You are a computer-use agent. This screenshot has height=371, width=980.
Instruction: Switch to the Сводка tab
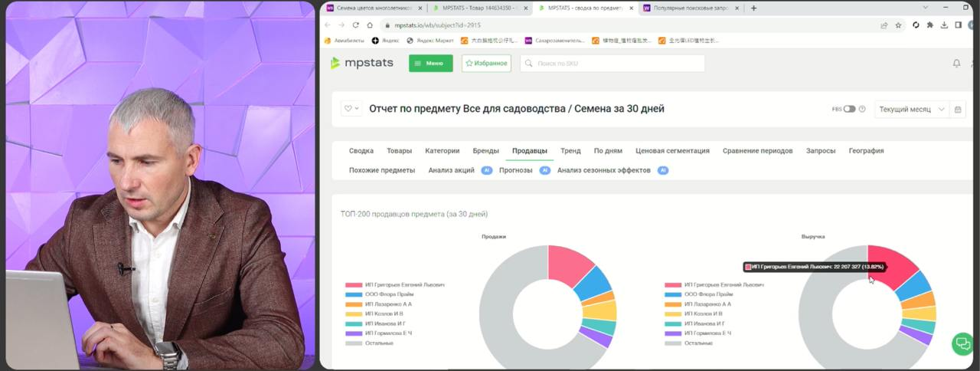pyautogui.click(x=361, y=151)
